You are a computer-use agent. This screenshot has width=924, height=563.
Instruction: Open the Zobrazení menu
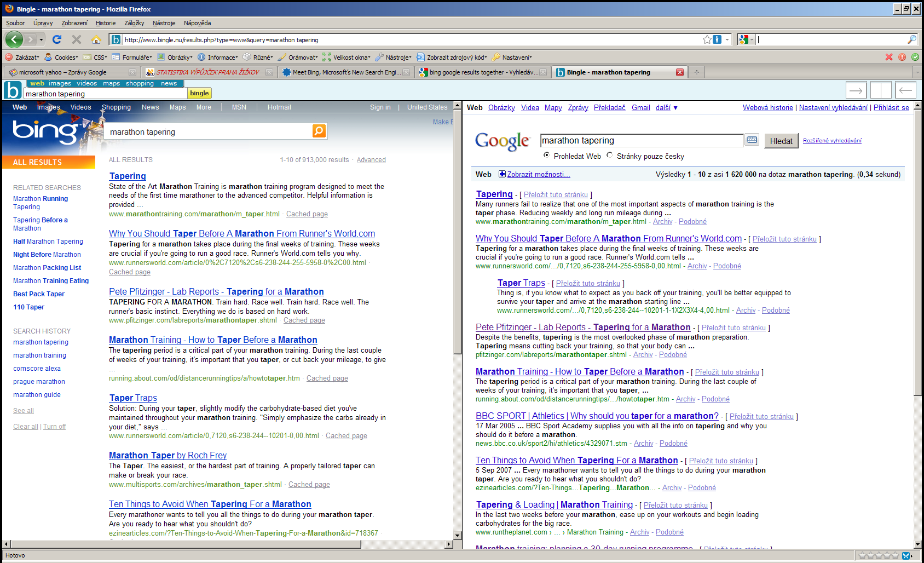tap(74, 23)
